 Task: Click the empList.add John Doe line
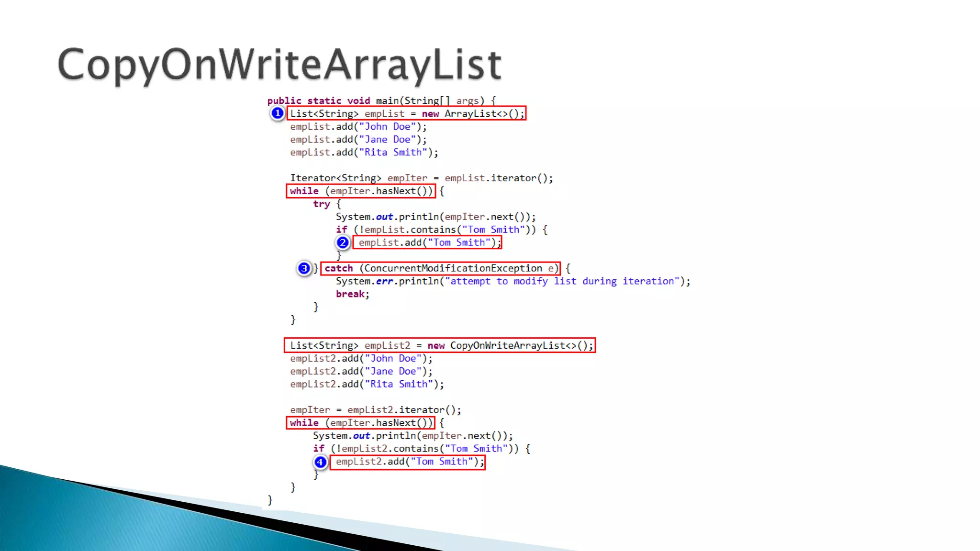click(358, 127)
